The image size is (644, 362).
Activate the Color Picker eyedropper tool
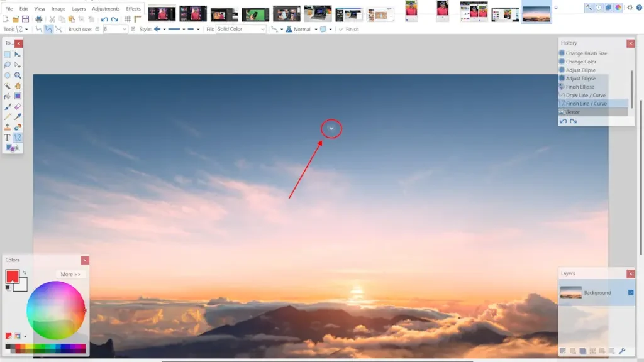[18, 117]
